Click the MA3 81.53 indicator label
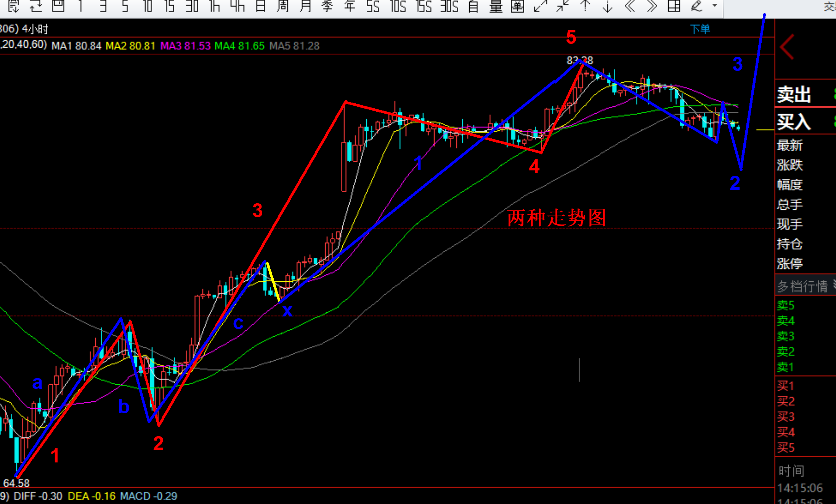The width and height of the screenshot is (836, 504). point(185,46)
